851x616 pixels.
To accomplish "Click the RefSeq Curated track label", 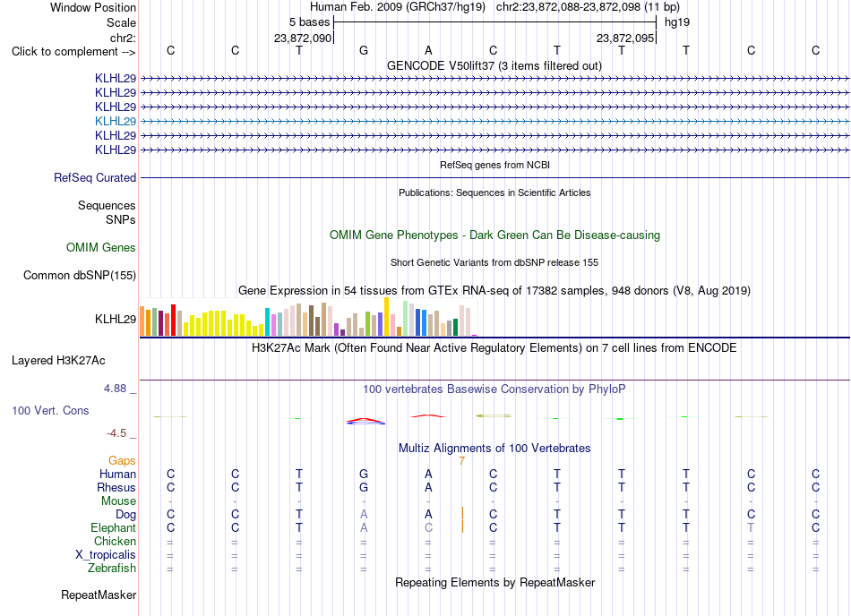I will click(95, 178).
